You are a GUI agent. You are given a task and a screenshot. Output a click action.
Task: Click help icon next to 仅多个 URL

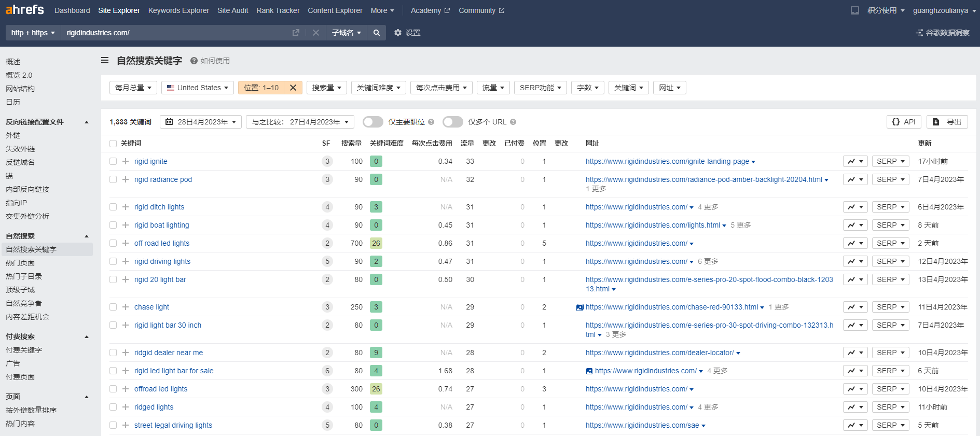[513, 122]
